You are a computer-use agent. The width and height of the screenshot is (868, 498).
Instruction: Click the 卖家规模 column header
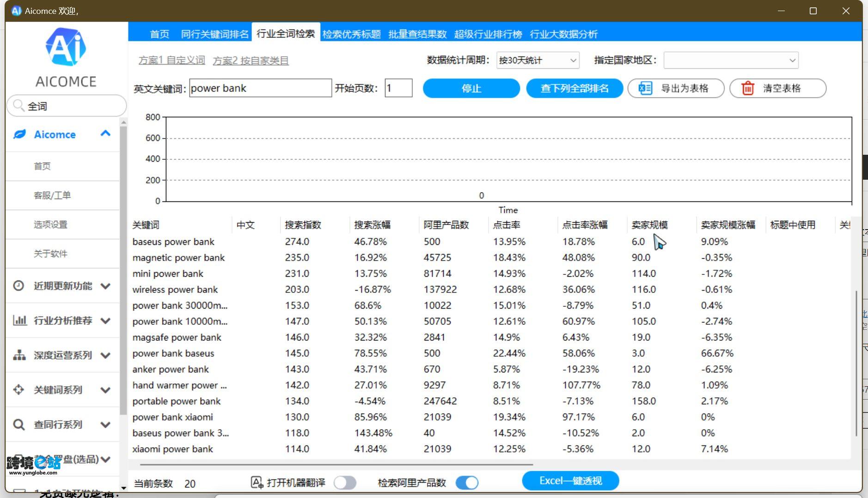[649, 225]
